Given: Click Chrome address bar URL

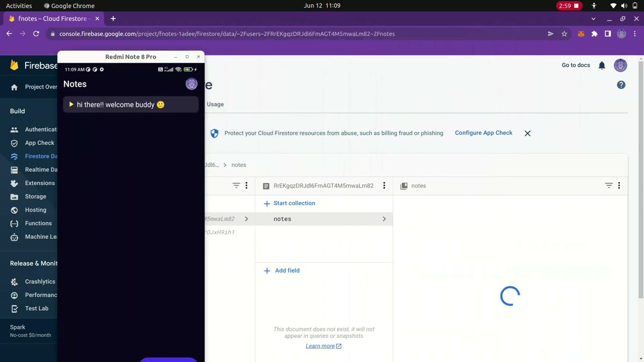Looking at the screenshot, I should coord(227,34).
